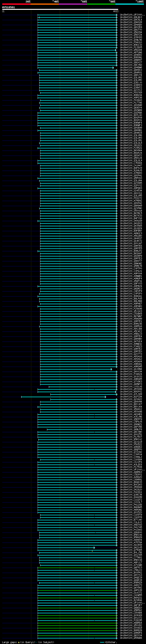
Task: Select hit label UniRef100_O14372
Action: (131, 593)
